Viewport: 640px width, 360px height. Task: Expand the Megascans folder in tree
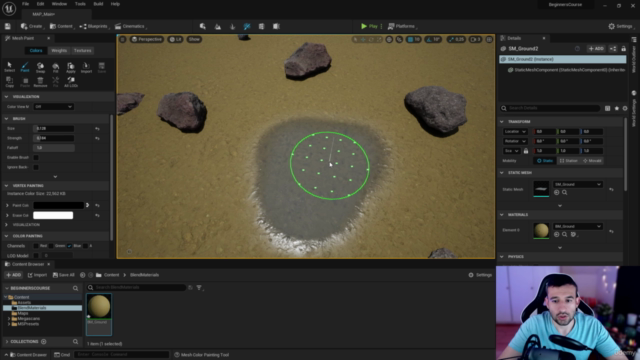coord(9,318)
